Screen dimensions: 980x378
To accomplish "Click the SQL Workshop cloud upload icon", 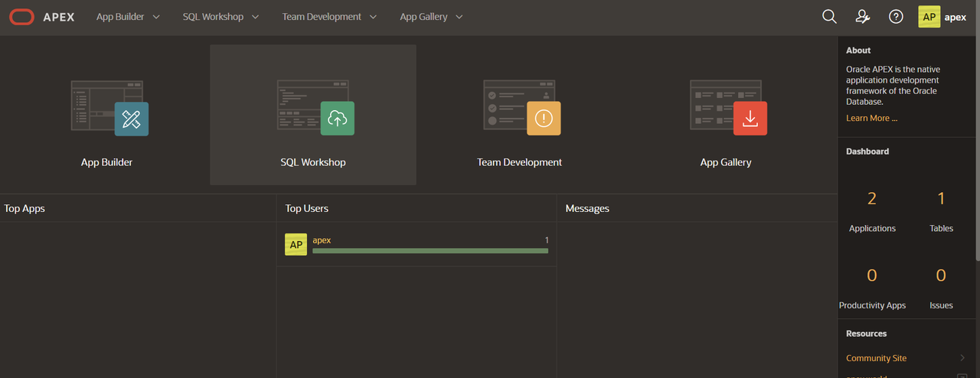I will click(338, 119).
